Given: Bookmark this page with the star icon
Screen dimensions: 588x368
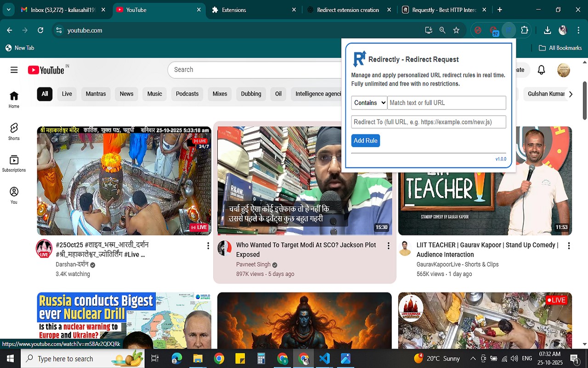Looking at the screenshot, I should [x=456, y=30].
